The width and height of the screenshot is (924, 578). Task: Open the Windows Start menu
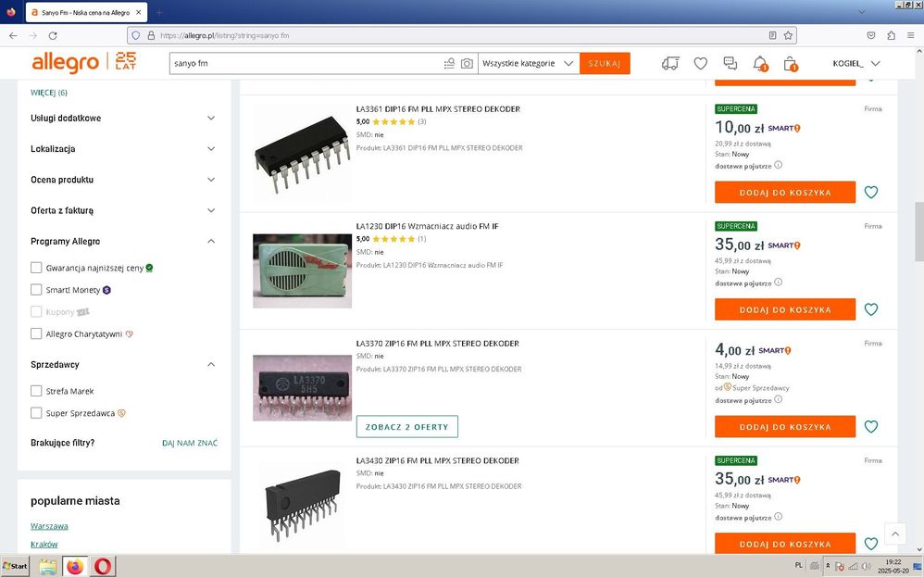point(16,566)
